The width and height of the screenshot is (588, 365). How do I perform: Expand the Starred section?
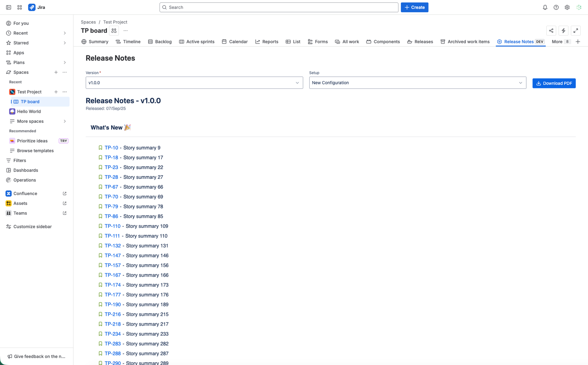pos(65,43)
